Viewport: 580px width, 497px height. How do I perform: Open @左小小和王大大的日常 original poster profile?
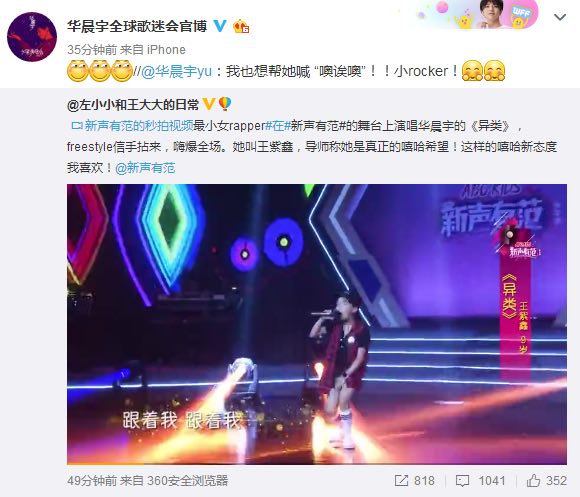pyautogui.click(x=133, y=105)
